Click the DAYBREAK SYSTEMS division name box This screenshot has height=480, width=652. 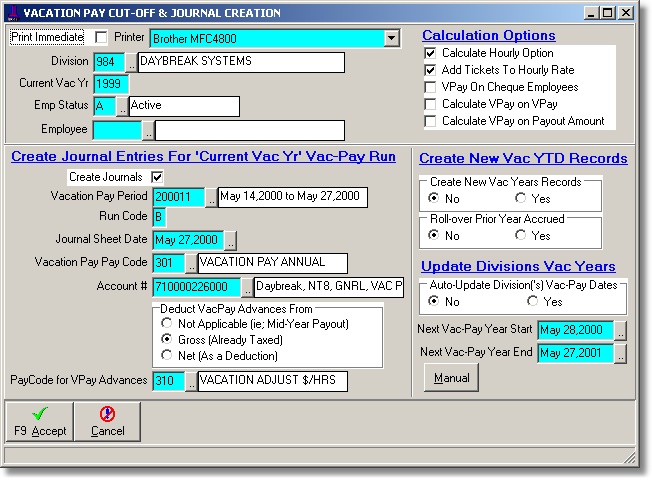241,62
